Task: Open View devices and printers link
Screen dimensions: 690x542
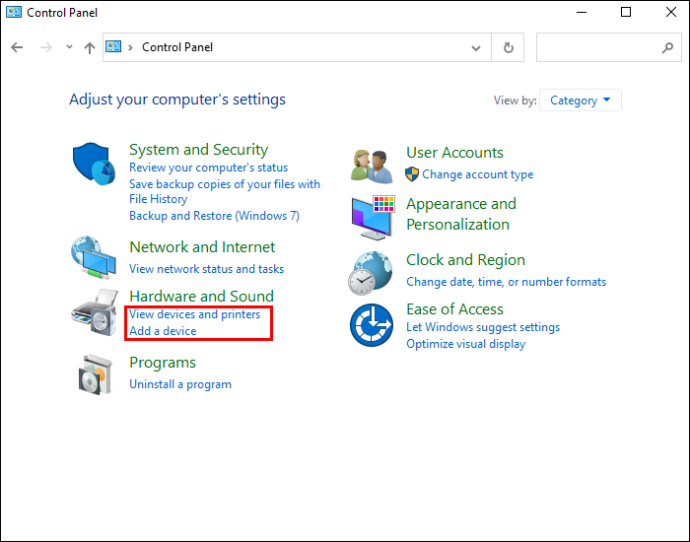Action: 194,314
